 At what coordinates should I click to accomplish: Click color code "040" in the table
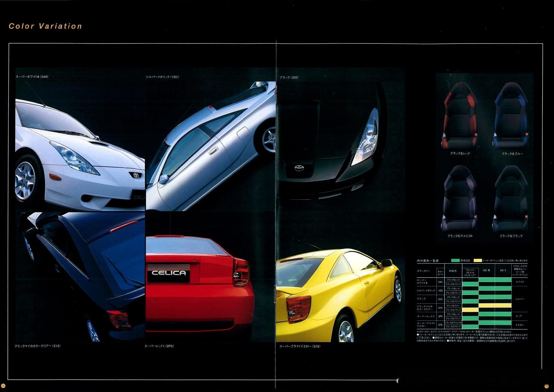pyautogui.click(x=440, y=282)
